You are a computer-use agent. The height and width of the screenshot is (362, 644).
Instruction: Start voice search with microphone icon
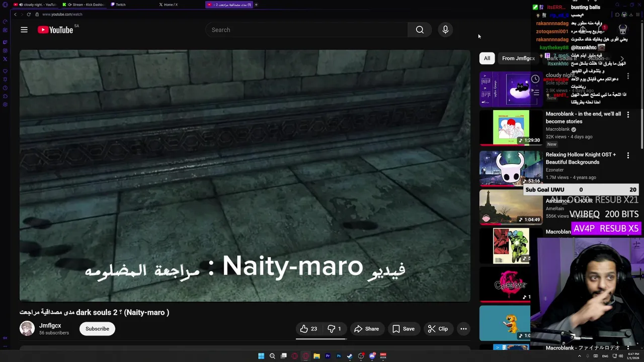pyautogui.click(x=445, y=30)
